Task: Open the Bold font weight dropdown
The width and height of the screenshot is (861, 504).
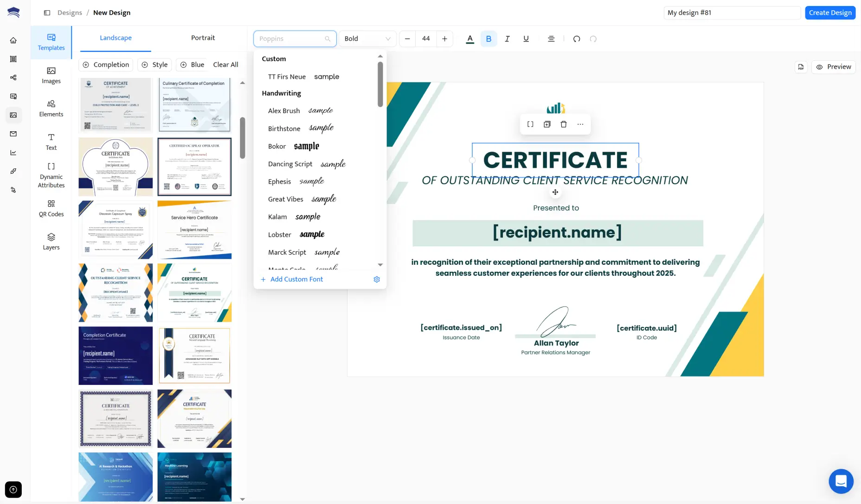Action: tap(367, 39)
